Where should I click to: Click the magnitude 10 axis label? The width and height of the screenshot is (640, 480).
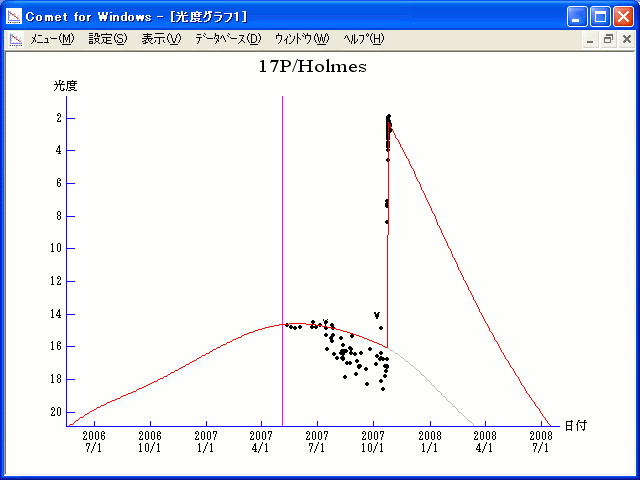(56, 248)
